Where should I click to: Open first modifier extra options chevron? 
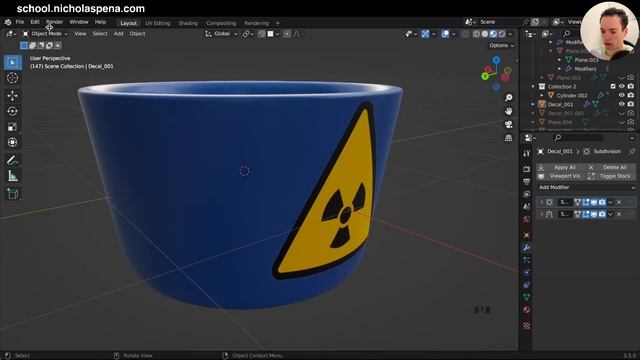[x=610, y=202]
